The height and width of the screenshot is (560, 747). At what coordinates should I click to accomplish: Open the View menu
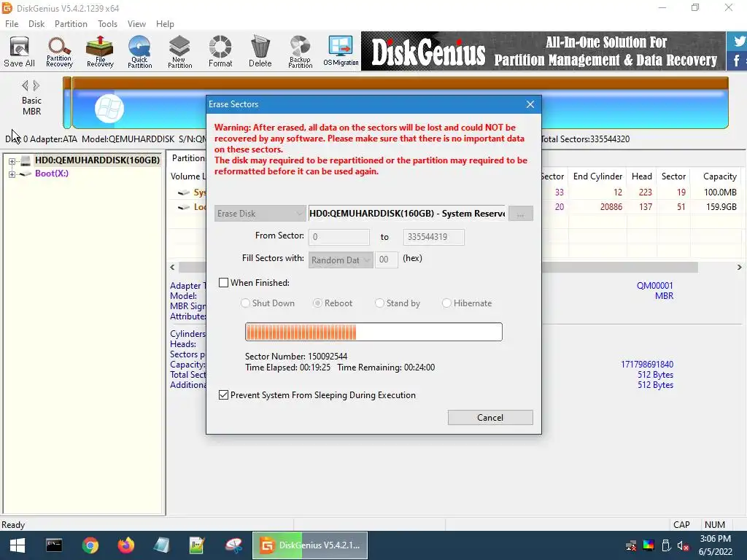point(136,24)
